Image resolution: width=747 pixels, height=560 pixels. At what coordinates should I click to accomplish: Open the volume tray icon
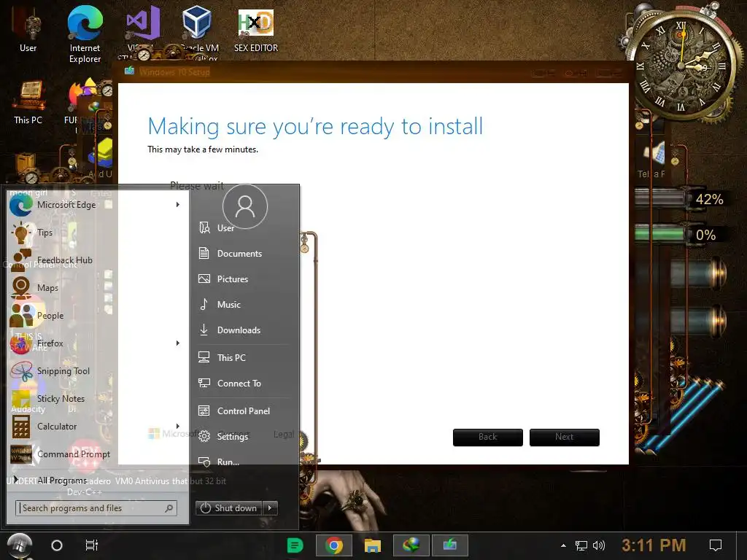[x=599, y=545]
